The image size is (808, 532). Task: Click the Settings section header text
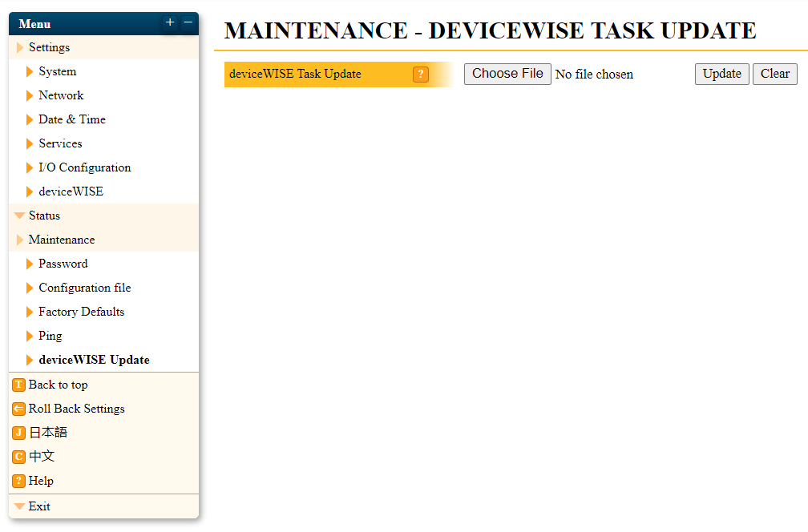(x=49, y=47)
